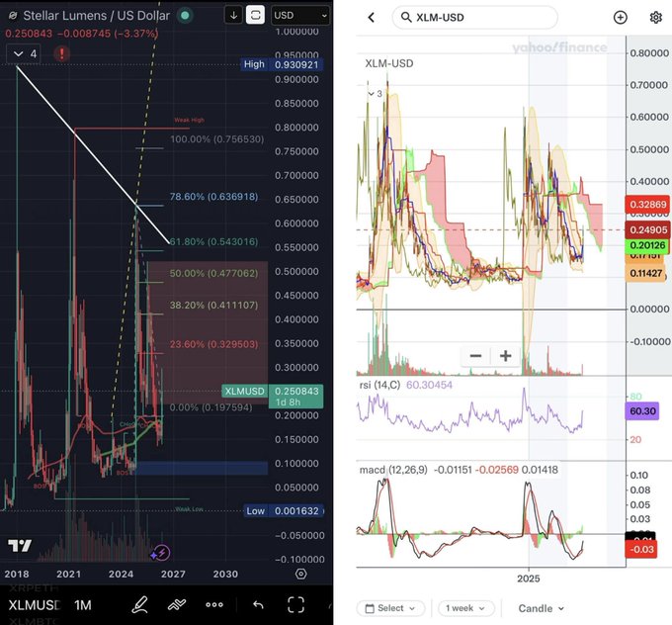
Task: Click the 0.11427 orange price tag
Action: pyautogui.click(x=646, y=273)
